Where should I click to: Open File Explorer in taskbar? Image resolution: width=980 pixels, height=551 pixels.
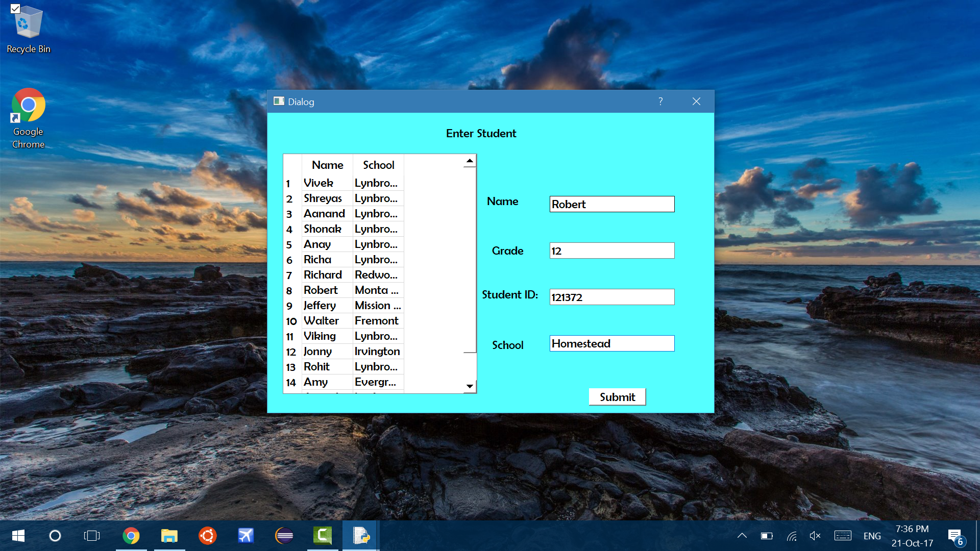tap(169, 536)
